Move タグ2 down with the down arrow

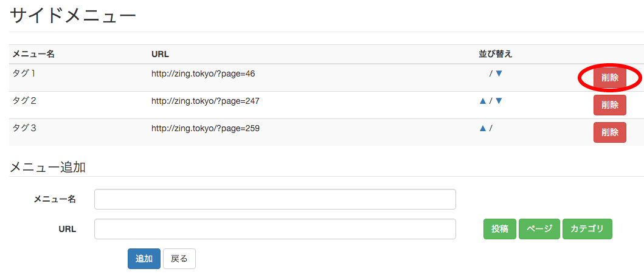[x=499, y=101]
